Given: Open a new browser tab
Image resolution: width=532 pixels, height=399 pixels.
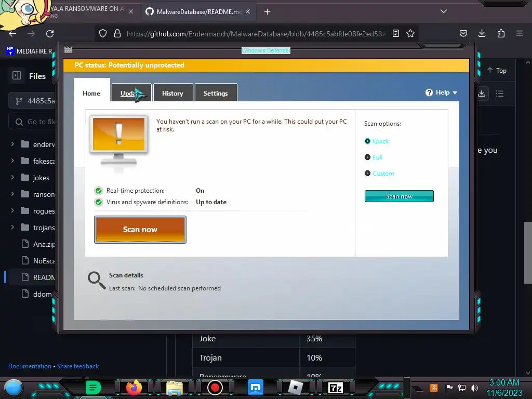Looking at the screenshot, I should pyautogui.click(x=268, y=12).
